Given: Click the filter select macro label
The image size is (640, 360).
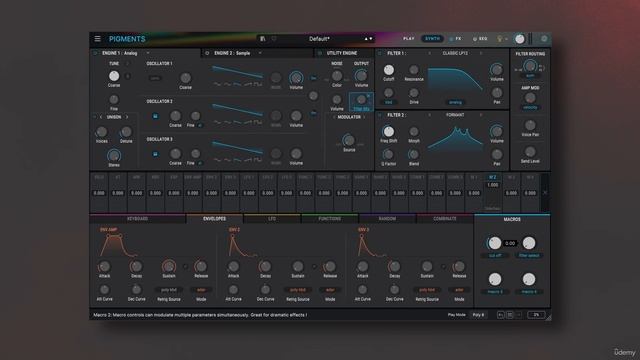Looking at the screenshot, I should 529,256.
